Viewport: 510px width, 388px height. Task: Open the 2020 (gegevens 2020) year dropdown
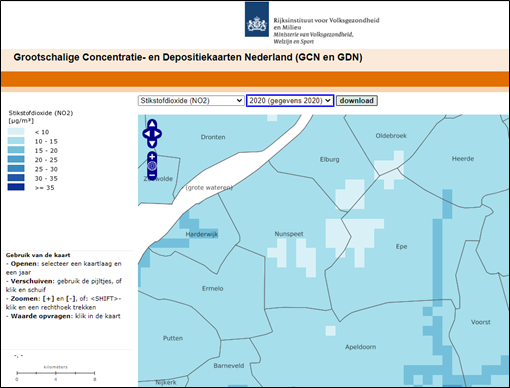pyautogui.click(x=290, y=101)
